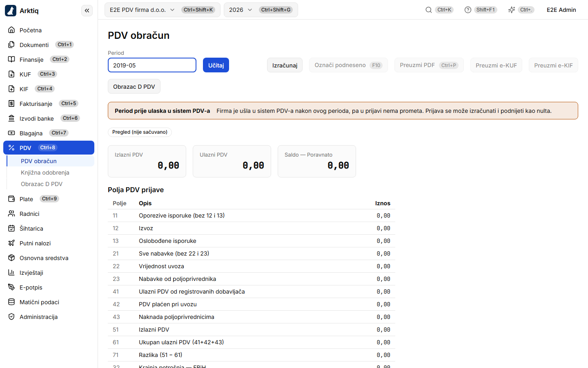This screenshot has width=588, height=368.
Task: Open the E2E PDV firma d.o.o. company dropdown
Action: tap(163, 10)
